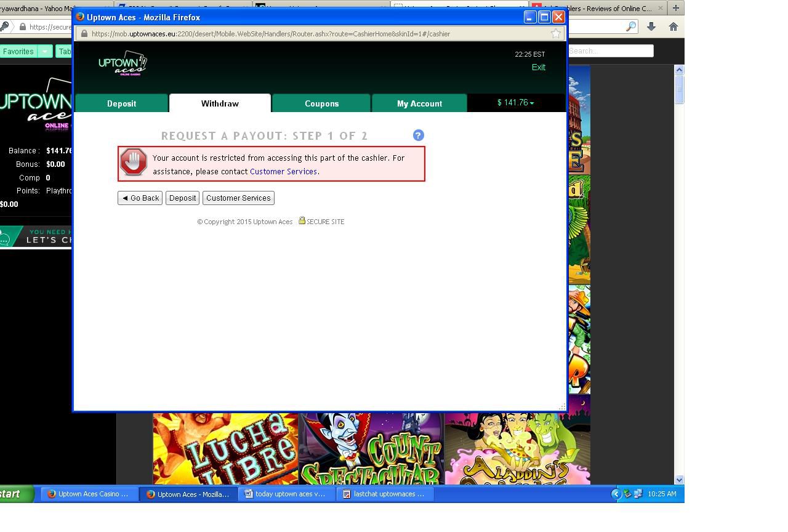Open Lucha Libre game thumbnail
The width and height of the screenshot is (788, 532).
tap(225, 448)
